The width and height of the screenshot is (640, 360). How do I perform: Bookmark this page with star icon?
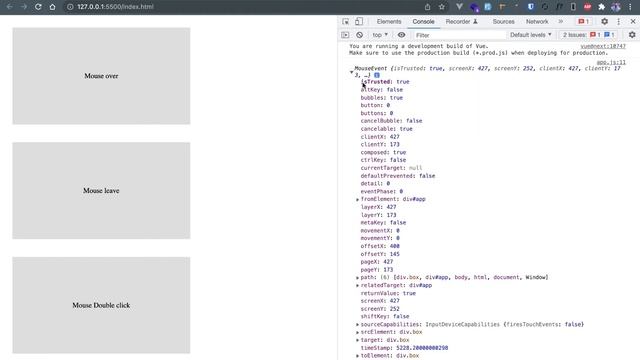(442, 7)
